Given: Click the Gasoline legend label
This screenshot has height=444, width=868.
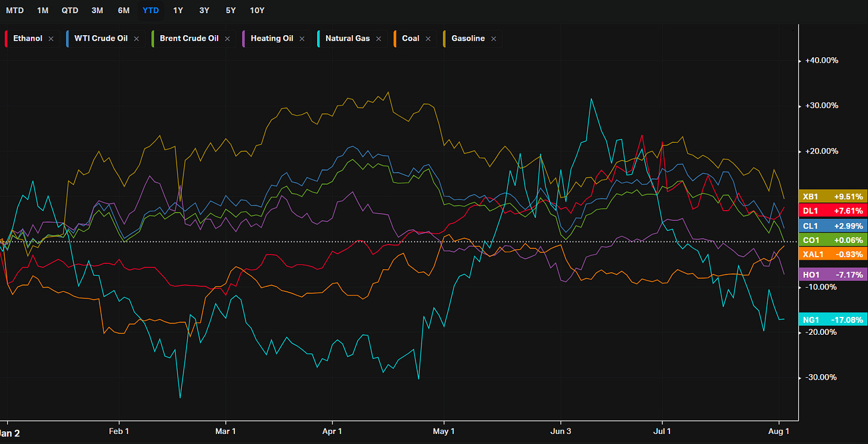Looking at the screenshot, I should (468, 39).
